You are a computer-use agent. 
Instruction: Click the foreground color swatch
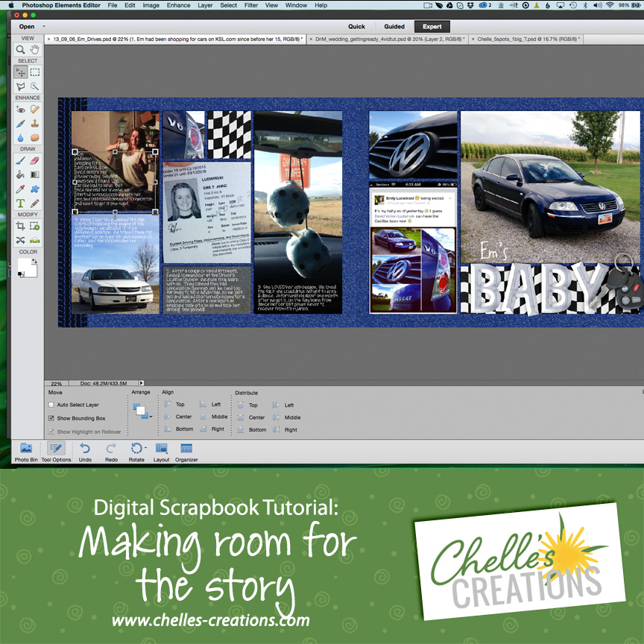25,264
